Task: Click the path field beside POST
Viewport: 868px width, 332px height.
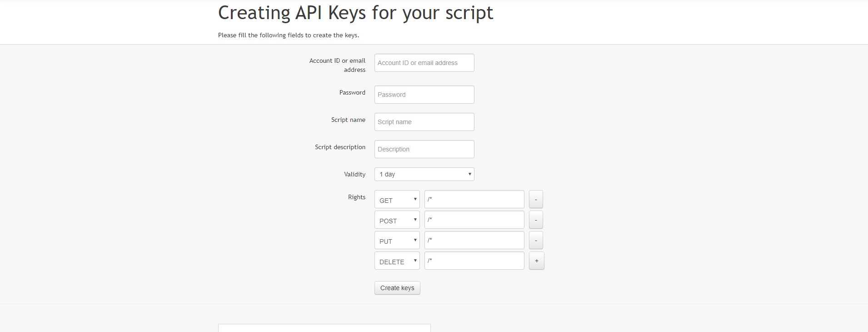Action: pyautogui.click(x=474, y=220)
